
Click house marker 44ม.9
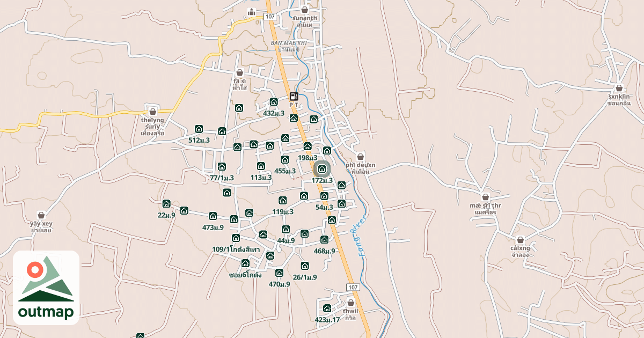[286, 229]
